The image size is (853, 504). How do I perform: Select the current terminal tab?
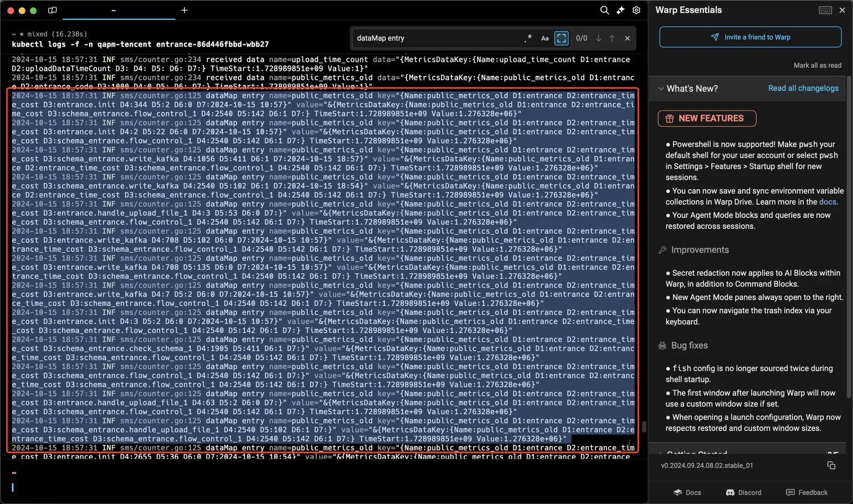tap(114, 10)
